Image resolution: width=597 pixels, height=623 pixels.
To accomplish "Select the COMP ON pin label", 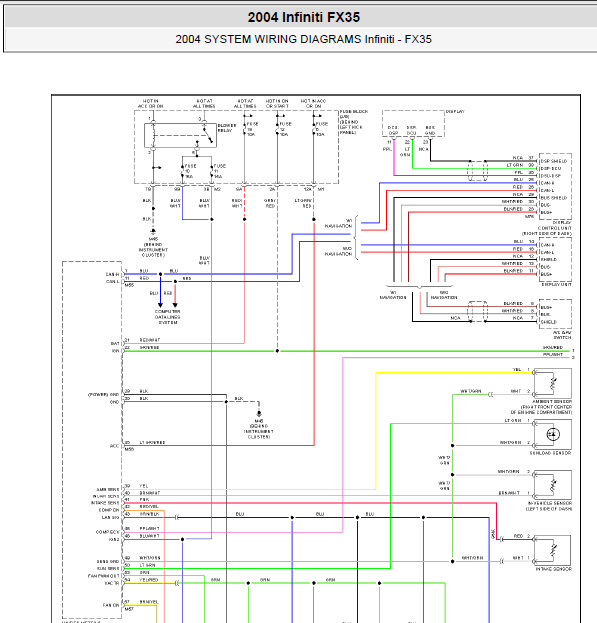I will pos(109,510).
